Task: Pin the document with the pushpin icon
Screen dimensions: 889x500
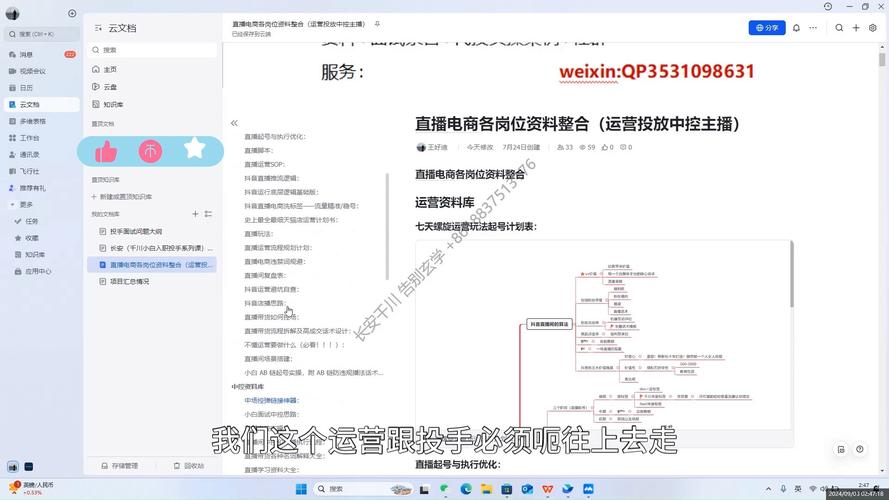Action: (377, 23)
